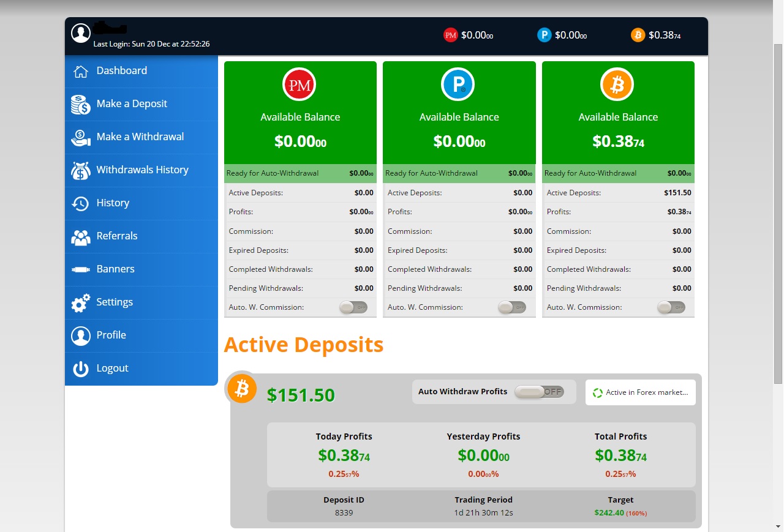Open the Banners menu item
Image resolution: width=784 pixels, height=532 pixels.
point(115,269)
